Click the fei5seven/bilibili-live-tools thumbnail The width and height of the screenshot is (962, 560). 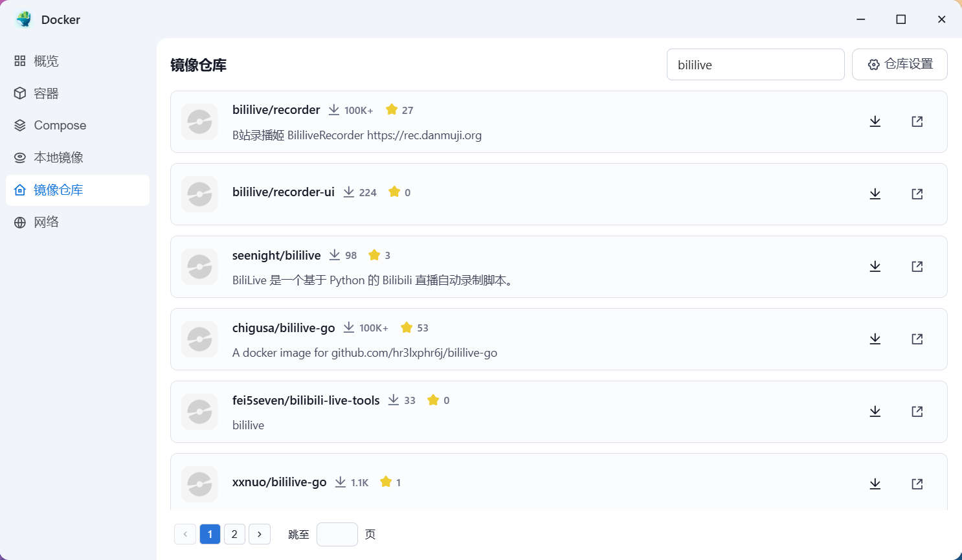tap(199, 412)
